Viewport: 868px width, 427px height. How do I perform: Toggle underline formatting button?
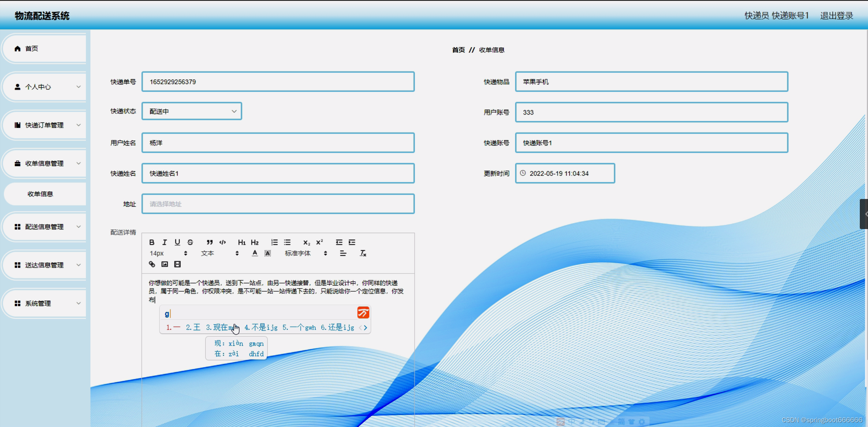point(177,242)
